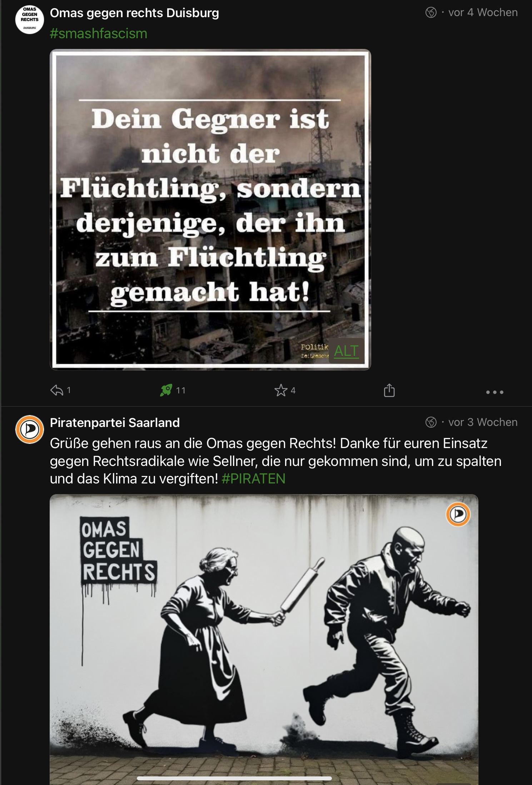Tap the #PIRATEN hashtag
The height and width of the screenshot is (785, 532).
click(x=253, y=479)
